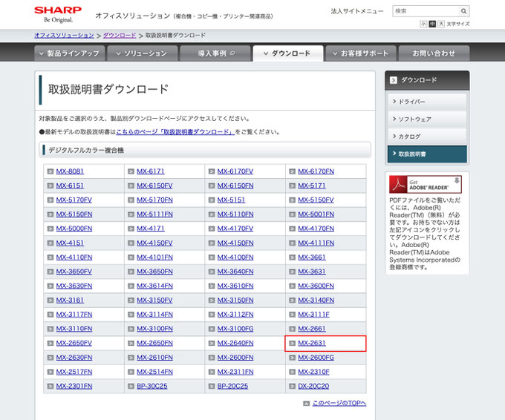Screen dimensions: 505x420
Task: Open カタログ in the sidebar
Action: (427, 137)
